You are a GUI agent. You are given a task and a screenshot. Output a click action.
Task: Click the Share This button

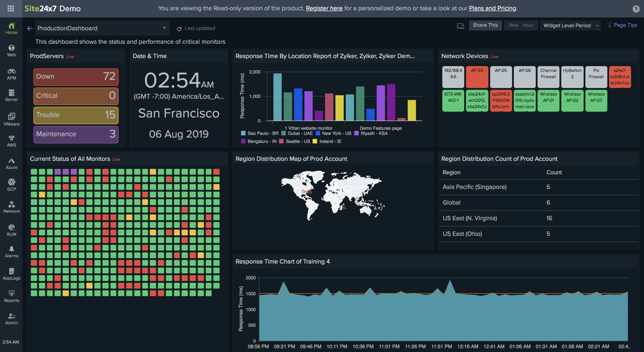coord(485,25)
